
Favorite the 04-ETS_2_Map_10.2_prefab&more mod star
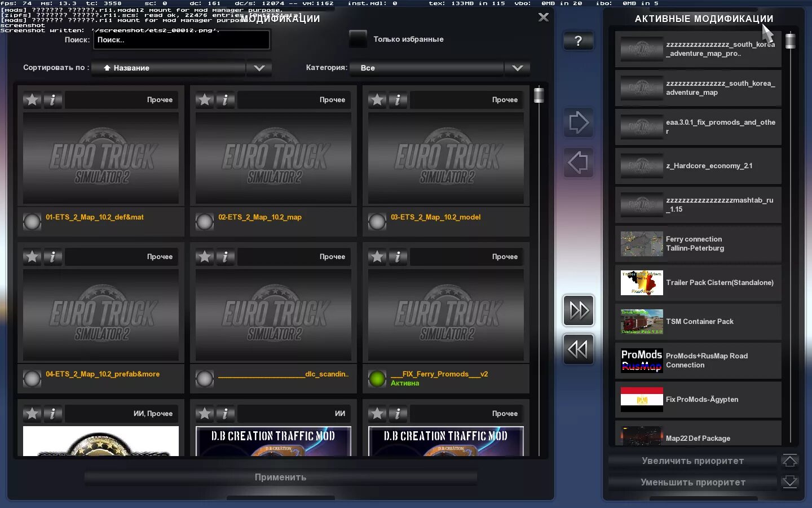tap(32, 257)
